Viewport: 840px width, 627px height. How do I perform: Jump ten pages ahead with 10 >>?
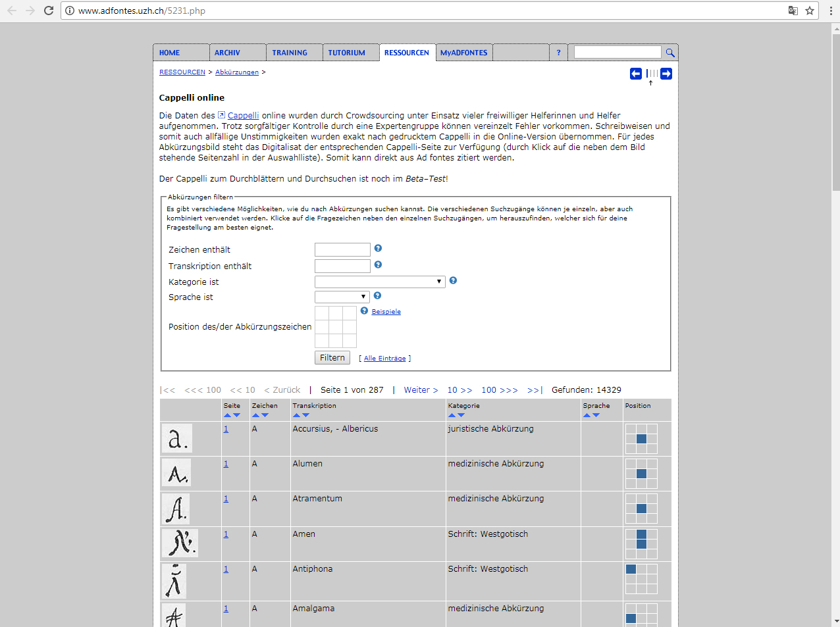pyautogui.click(x=459, y=390)
